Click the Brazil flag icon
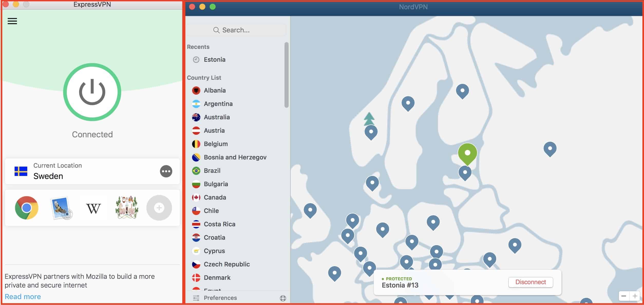Screen dimensions: 644x305 (196, 171)
